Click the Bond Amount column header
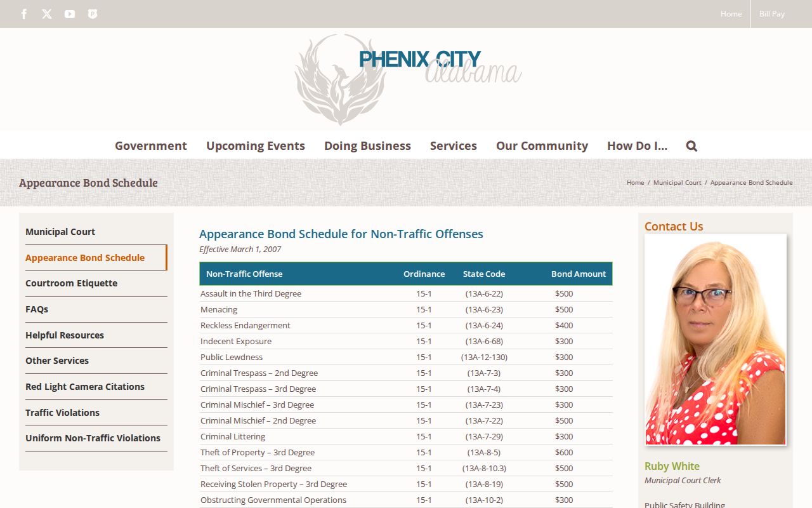This screenshot has height=508, width=812. (x=579, y=274)
